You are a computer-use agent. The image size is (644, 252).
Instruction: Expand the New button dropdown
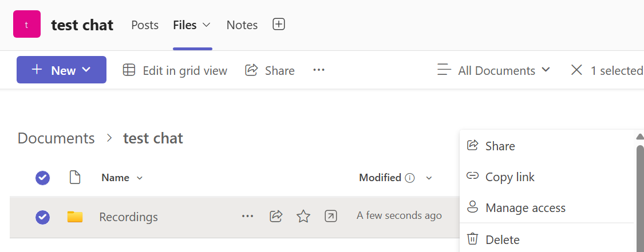(86, 70)
